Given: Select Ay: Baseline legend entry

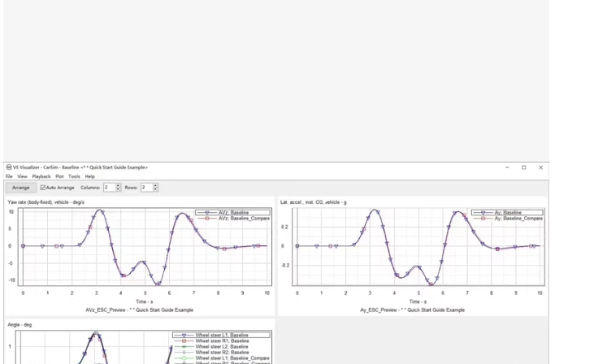Looking at the screenshot, I should click(x=507, y=213).
